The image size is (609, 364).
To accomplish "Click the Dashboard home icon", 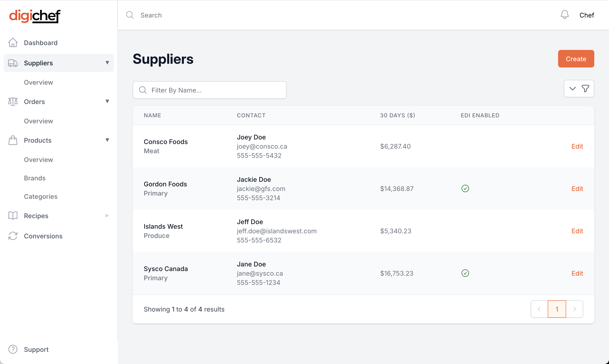I will (x=13, y=43).
